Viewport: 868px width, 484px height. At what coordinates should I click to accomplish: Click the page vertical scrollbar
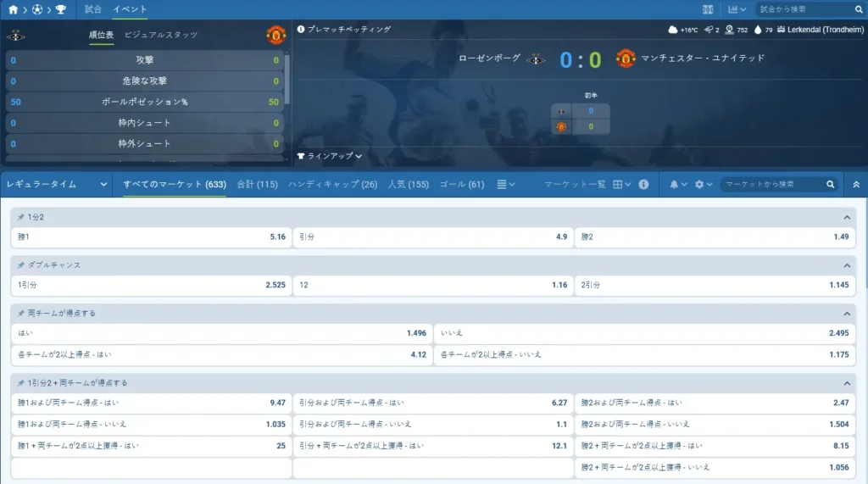point(865,243)
